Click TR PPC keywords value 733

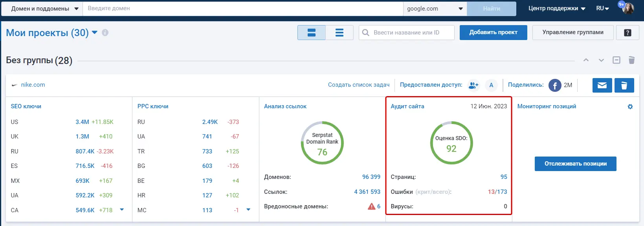pyautogui.click(x=207, y=151)
